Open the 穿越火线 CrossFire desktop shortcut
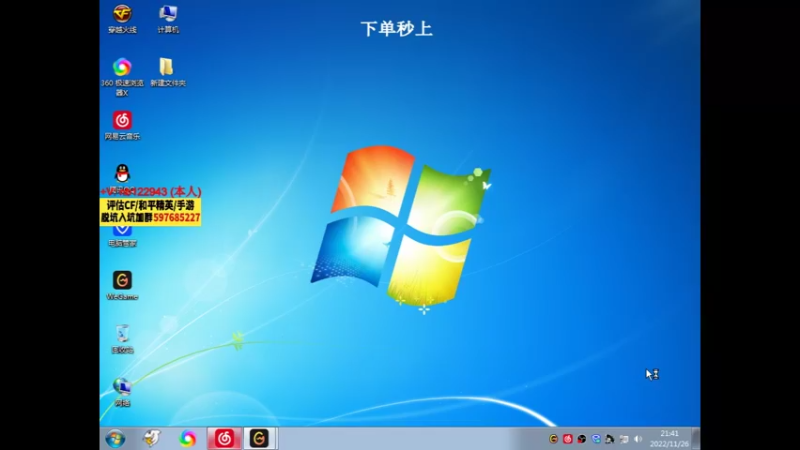The image size is (800, 450). click(122, 19)
